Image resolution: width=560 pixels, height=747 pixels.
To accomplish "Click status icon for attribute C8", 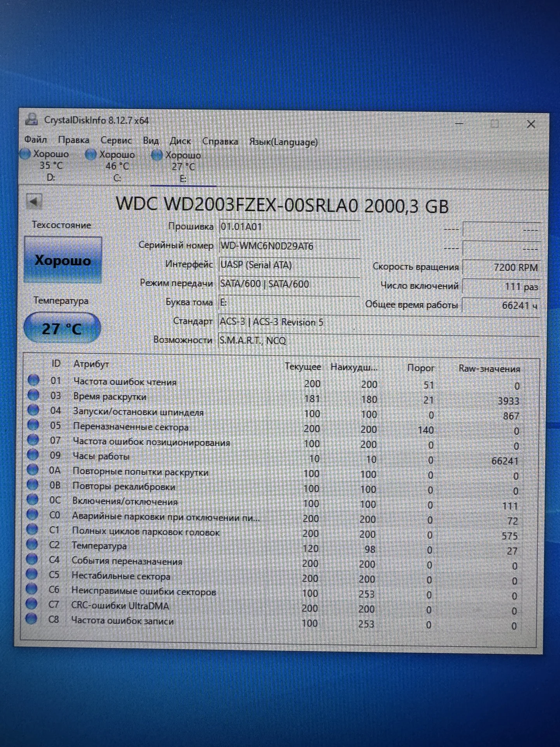I will click(31, 618).
